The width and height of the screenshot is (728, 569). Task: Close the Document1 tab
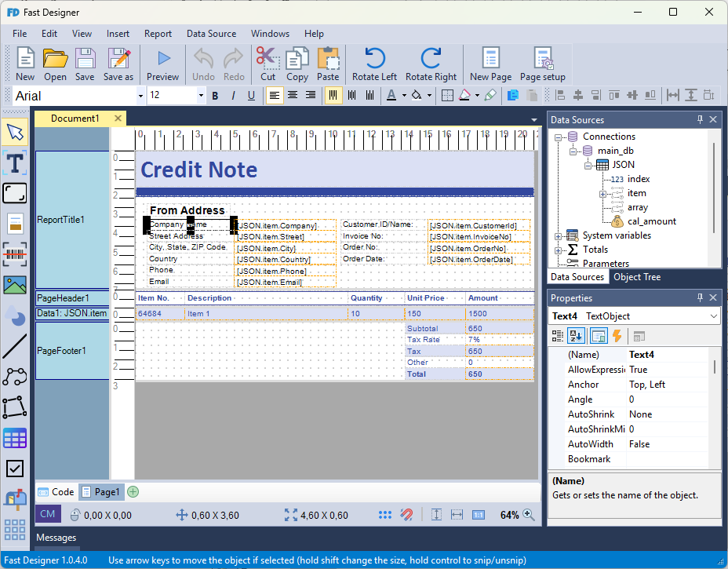pyautogui.click(x=118, y=119)
